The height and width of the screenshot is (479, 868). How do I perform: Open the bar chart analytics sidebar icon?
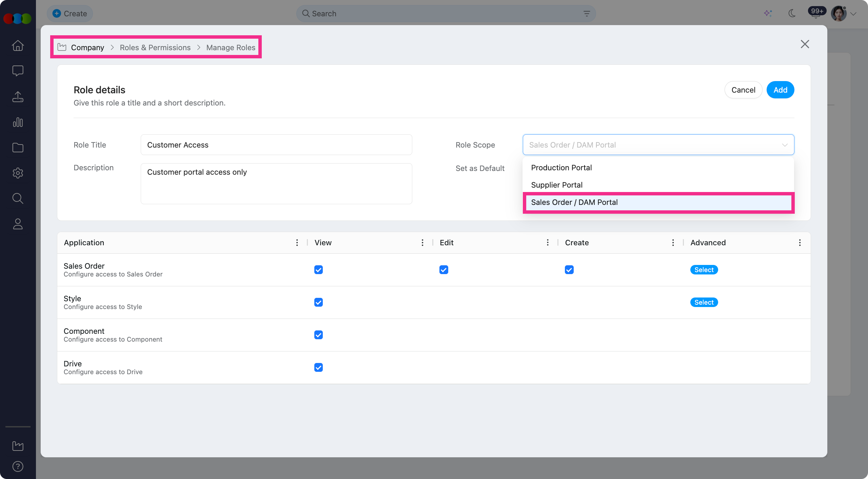[x=18, y=122]
